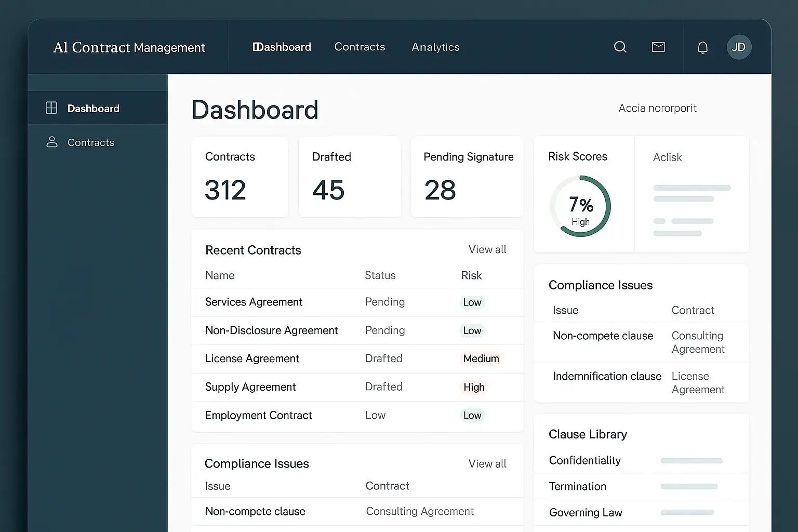Open the Pending Signature card
This screenshot has height=532, width=798.
(467, 177)
